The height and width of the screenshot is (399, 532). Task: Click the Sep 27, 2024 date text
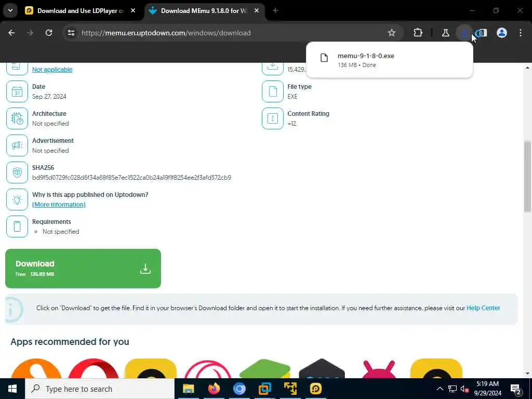coord(49,96)
